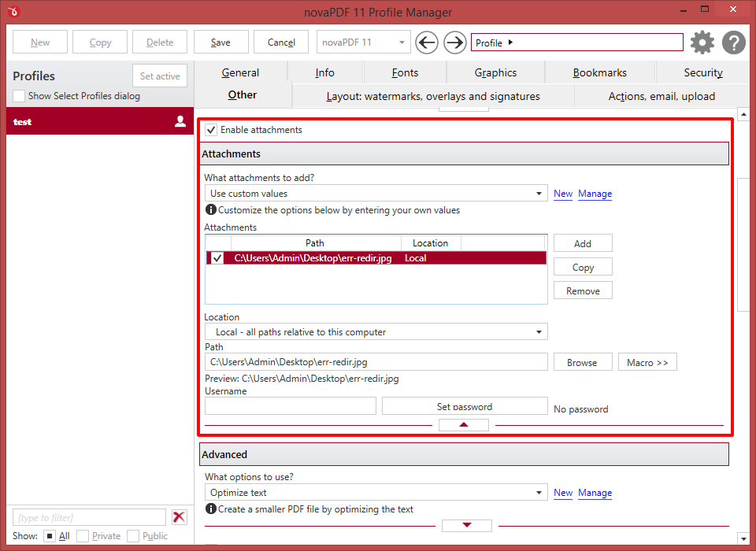Go back with the left arrow icon
The image size is (756, 551).
point(426,43)
